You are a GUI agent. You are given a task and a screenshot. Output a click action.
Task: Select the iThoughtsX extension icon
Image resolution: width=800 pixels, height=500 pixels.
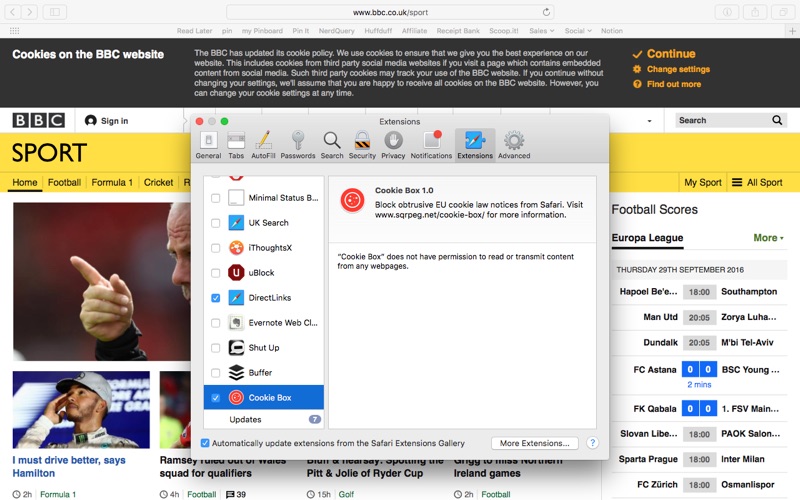[236, 247]
